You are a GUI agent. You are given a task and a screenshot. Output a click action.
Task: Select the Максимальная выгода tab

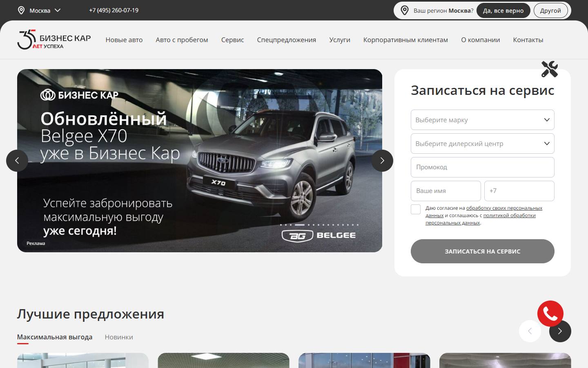click(55, 337)
